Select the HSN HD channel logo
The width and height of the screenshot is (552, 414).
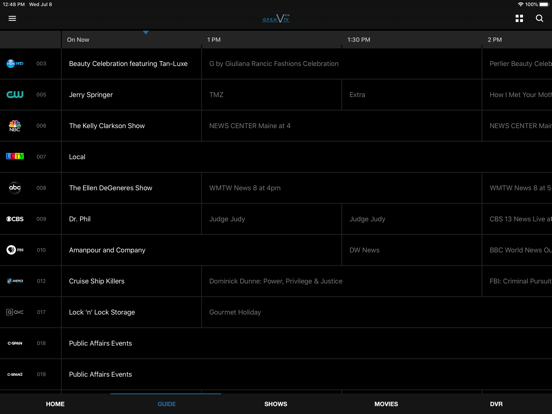pyautogui.click(x=15, y=64)
